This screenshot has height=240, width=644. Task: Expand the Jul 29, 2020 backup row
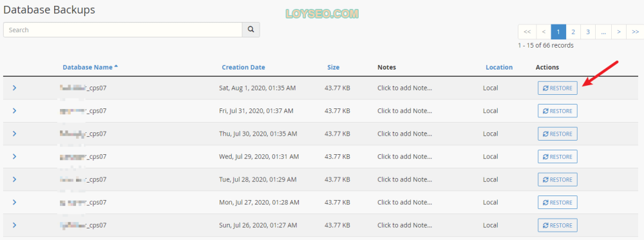(14, 156)
